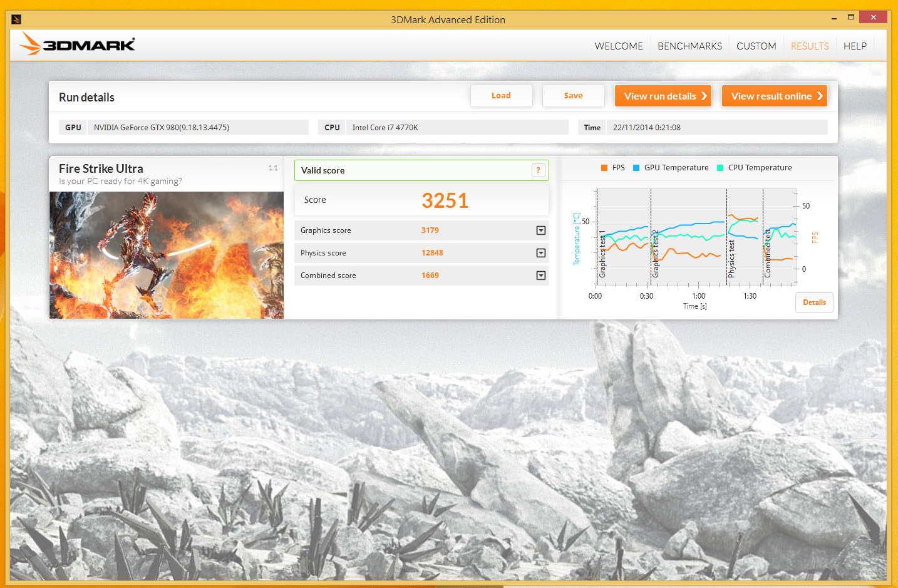The height and width of the screenshot is (588, 898).
Task: Click the 3DMark app icon in title bar
Action: pyautogui.click(x=16, y=19)
